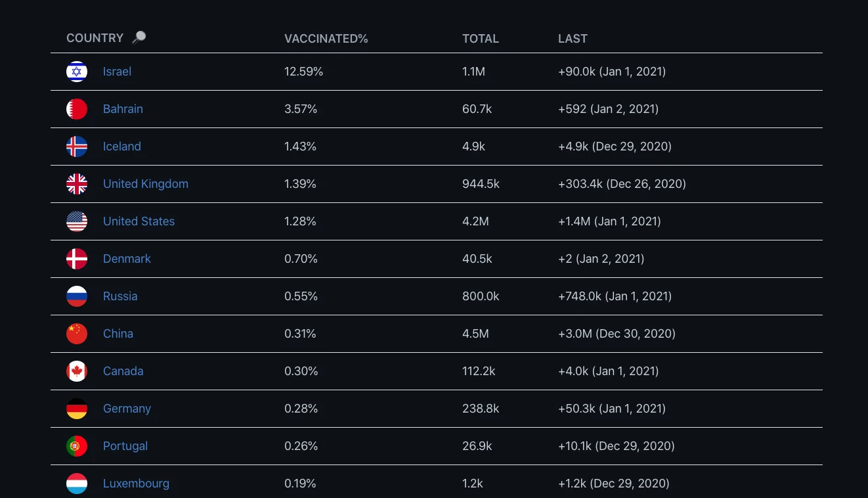The image size is (868, 498).
Task: Click the Israel flag icon
Action: pos(77,72)
